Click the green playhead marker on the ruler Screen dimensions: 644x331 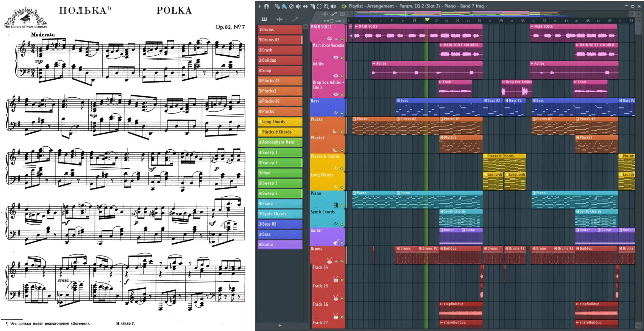pyautogui.click(x=427, y=20)
